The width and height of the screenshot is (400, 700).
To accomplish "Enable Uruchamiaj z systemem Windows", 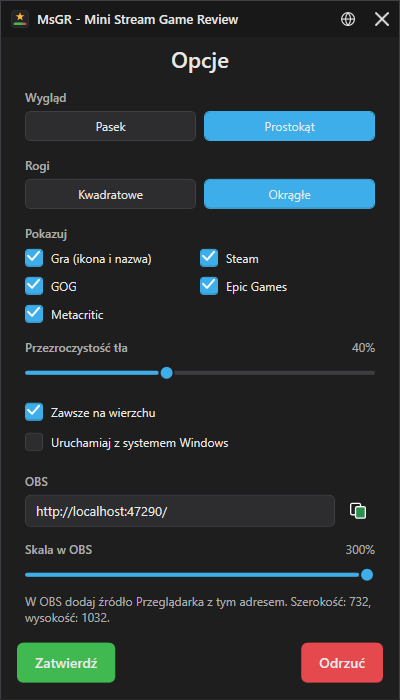I will (34, 442).
